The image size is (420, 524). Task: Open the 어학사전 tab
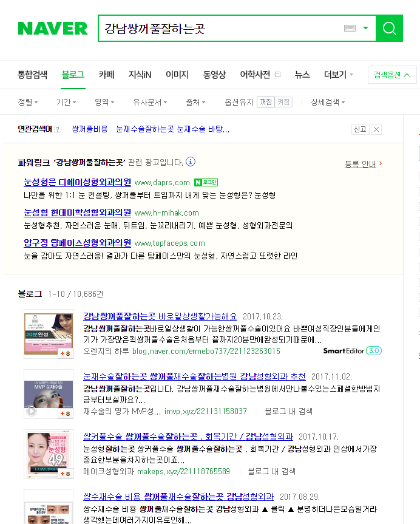255,75
